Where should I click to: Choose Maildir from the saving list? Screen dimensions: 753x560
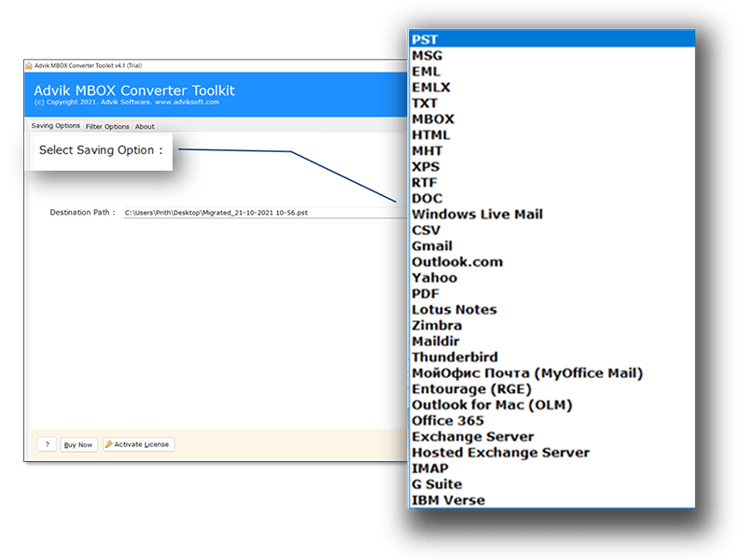tap(552, 341)
